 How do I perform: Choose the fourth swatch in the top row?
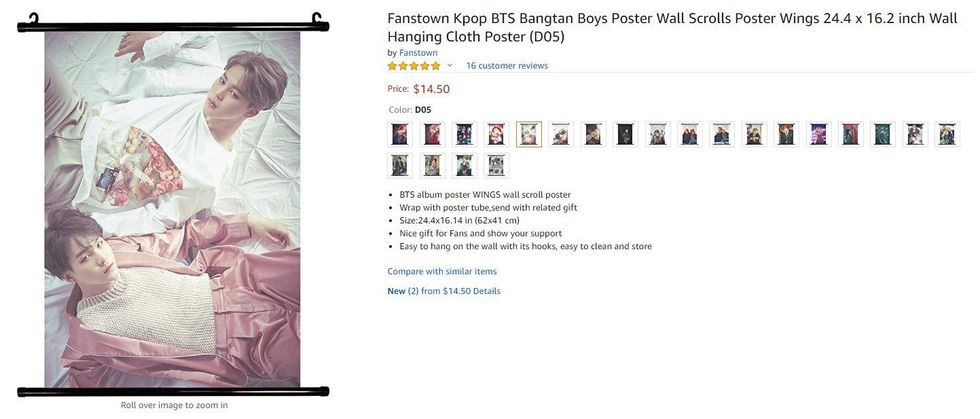click(497, 134)
